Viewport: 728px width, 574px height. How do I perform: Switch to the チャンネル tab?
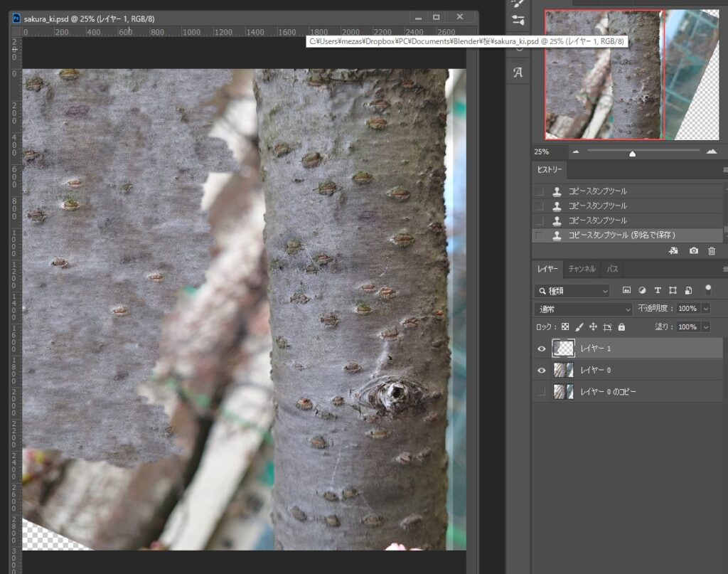pyautogui.click(x=582, y=269)
